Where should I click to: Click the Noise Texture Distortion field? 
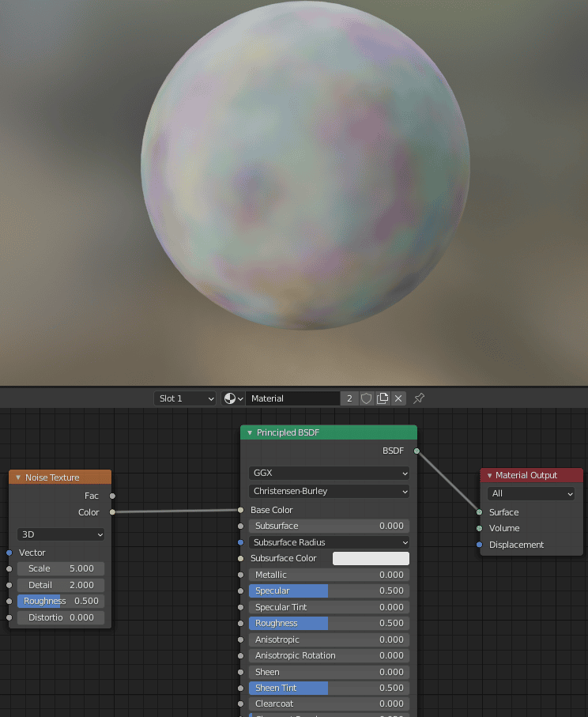coord(61,617)
